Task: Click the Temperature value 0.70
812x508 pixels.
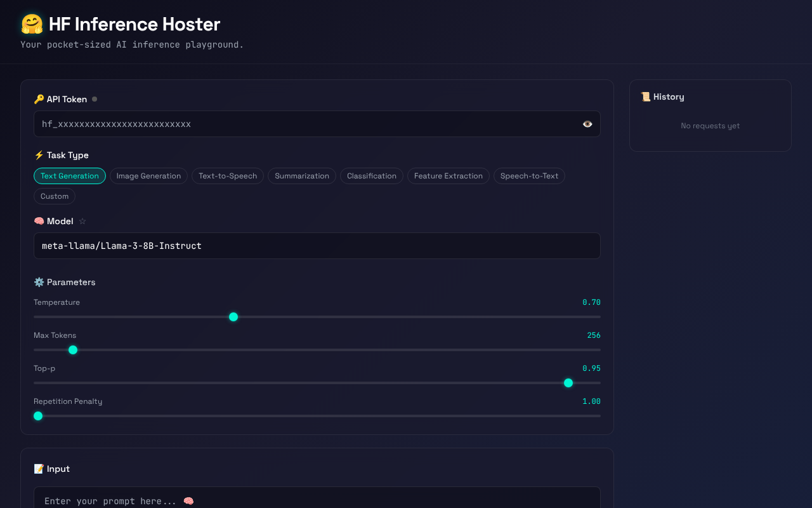Action: (591, 302)
